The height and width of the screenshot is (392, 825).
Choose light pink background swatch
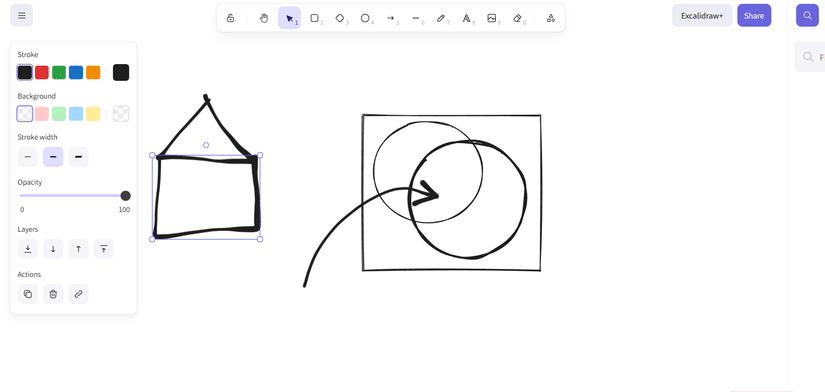[x=42, y=114]
